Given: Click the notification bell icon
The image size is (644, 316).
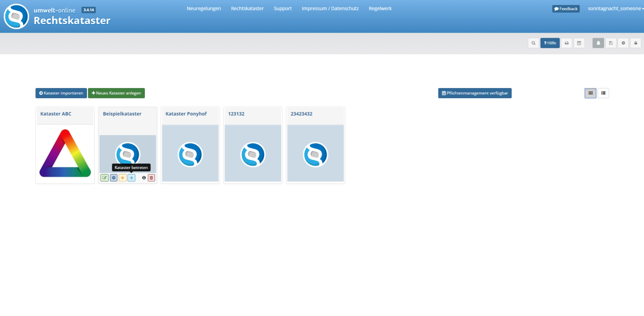Looking at the screenshot, I should [598, 43].
